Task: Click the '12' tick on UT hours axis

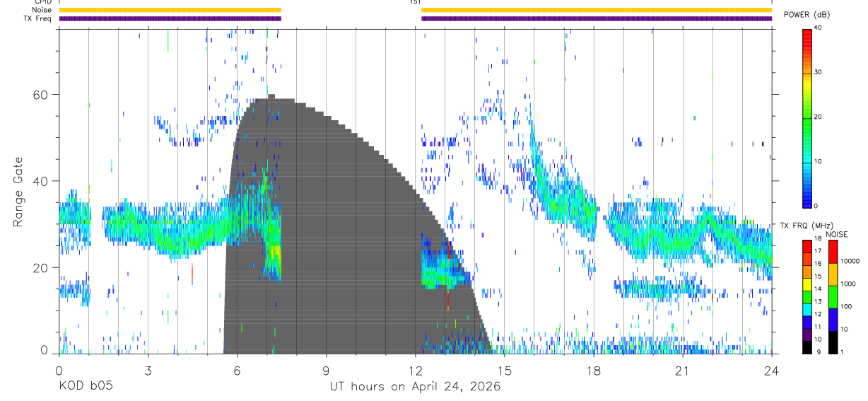Action: pyautogui.click(x=415, y=371)
